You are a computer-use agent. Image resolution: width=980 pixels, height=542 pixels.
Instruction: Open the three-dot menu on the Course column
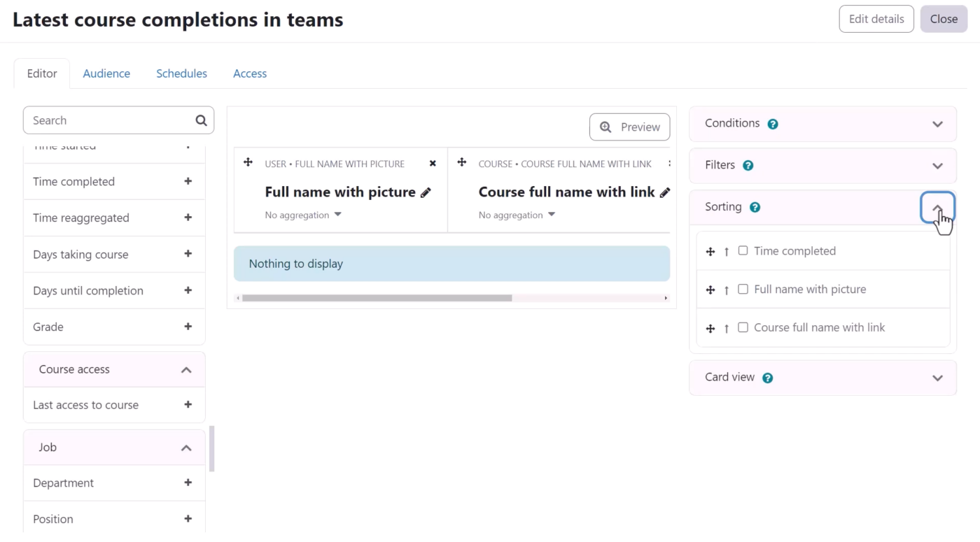tap(668, 163)
